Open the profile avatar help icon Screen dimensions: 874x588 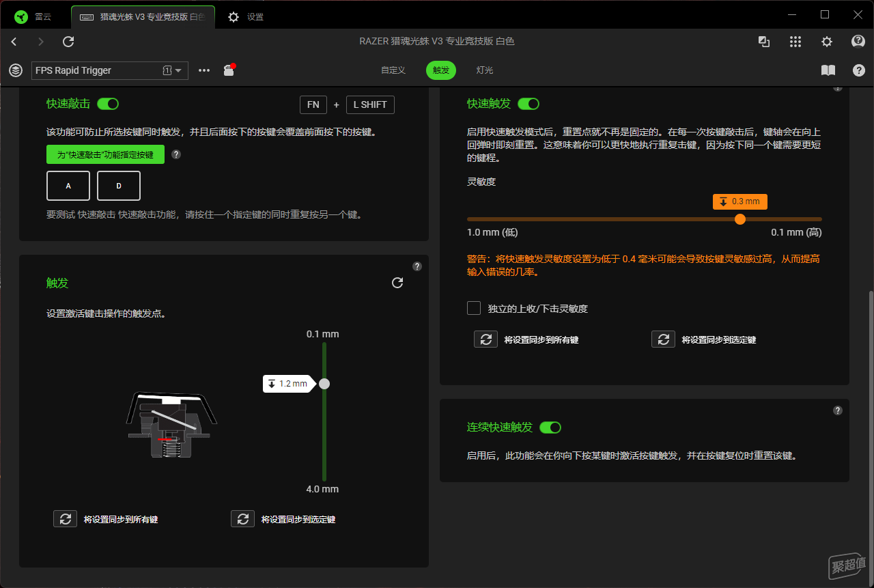click(858, 42)
